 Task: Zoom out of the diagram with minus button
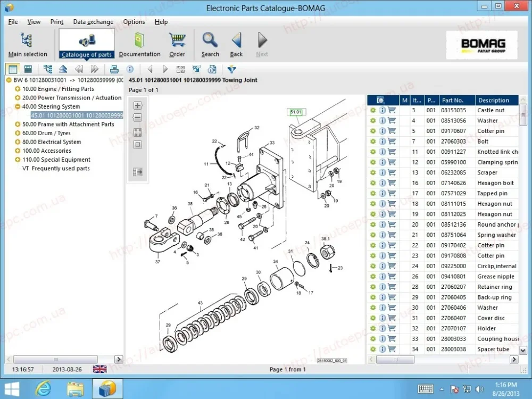click(137, 118)
